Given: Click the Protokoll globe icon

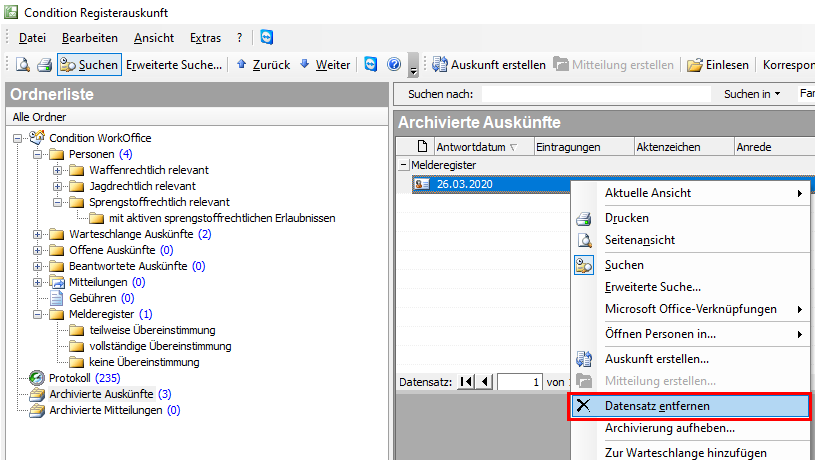Looking at the screenshot, I should [37, 378].
